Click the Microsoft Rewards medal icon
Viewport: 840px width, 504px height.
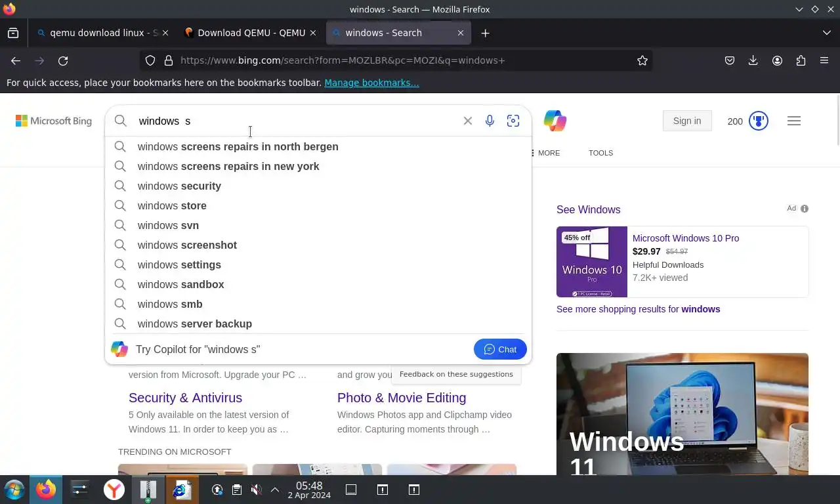point(759,121)
